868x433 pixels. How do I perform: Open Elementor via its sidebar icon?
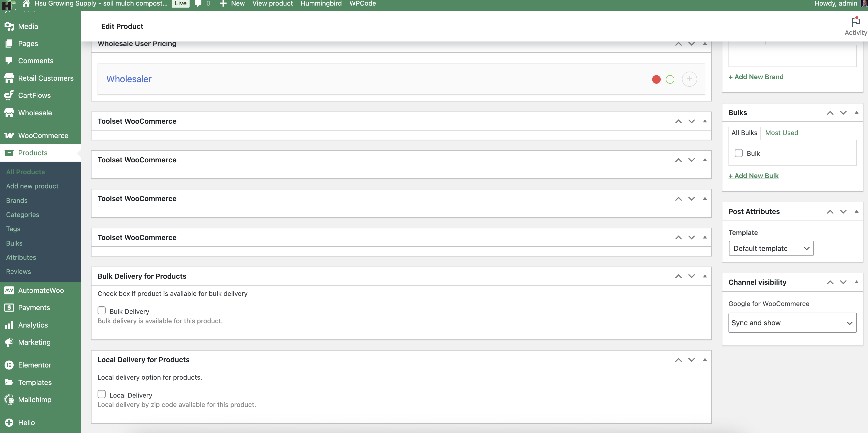click(9, 365)
